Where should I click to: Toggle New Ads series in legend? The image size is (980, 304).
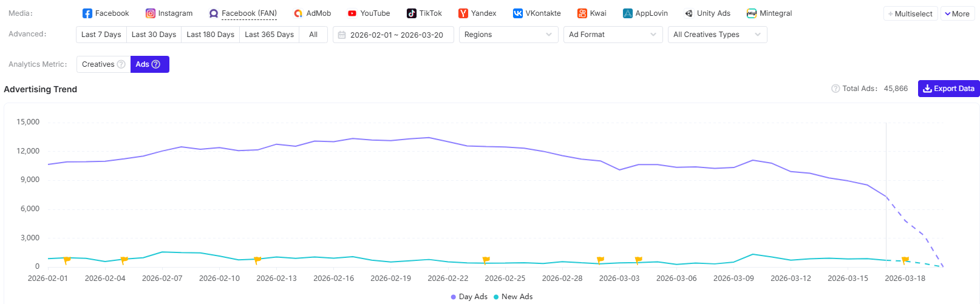[x=513, y=297]
